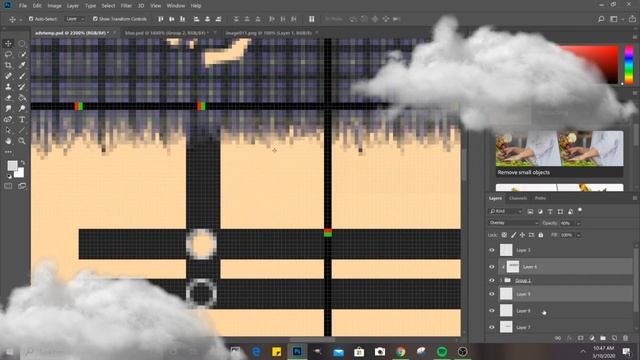640x360 pixels.
Task: Select the Path Selection tool
Action: (x=8, y=131)
